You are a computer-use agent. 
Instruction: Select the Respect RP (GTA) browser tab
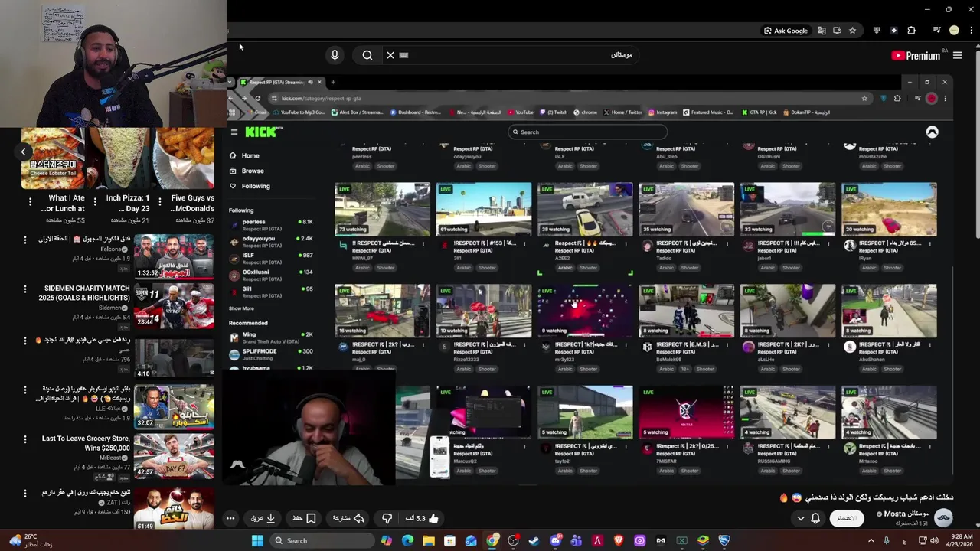[279, 82]
